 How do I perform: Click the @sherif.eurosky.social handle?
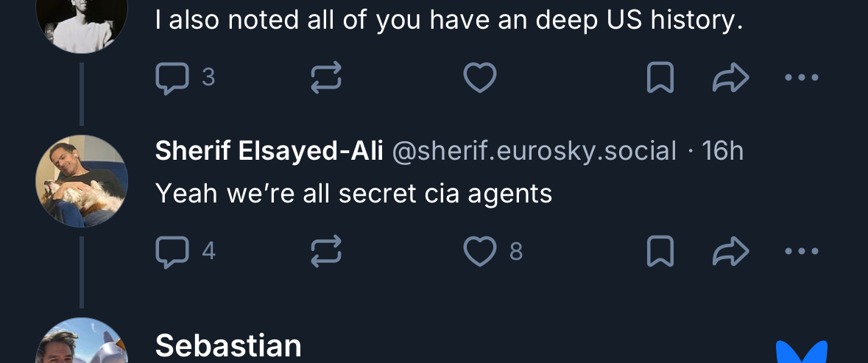tap(534, 151)
